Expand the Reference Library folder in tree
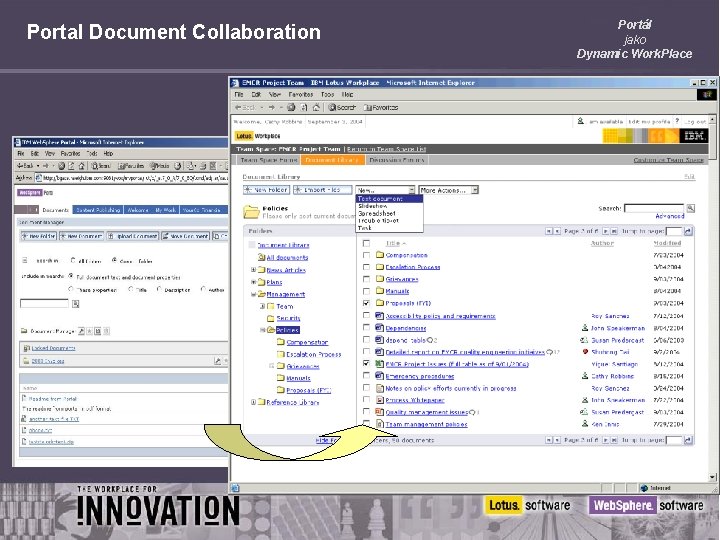720x540 pixels. pos(253,402)
